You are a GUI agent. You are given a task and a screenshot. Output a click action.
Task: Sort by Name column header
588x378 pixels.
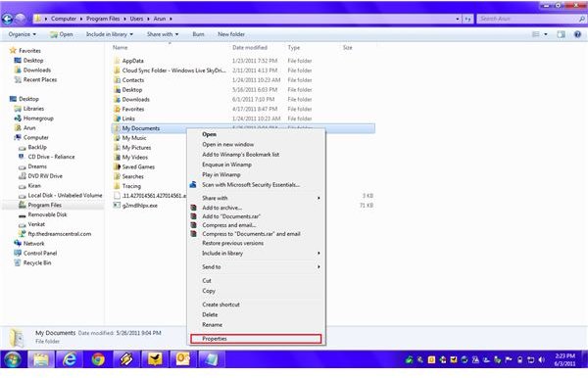coord(120,48)
